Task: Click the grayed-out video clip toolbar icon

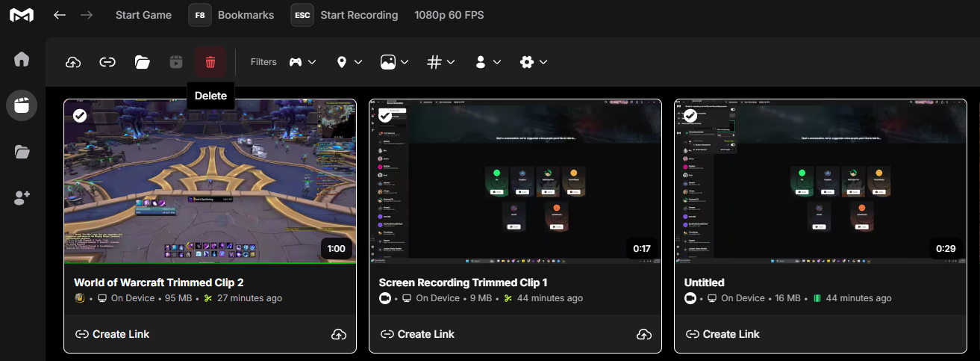Action: click(x=176, y=62)
